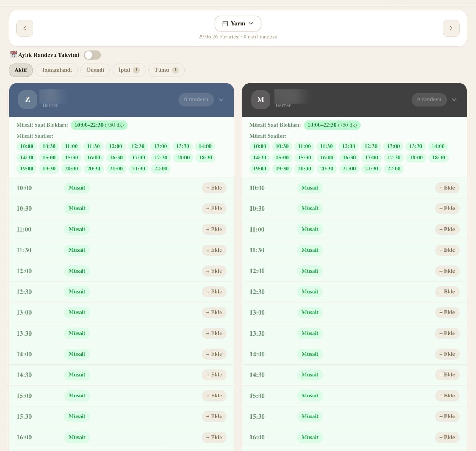Click the calendar emoji beside Aylık Randevu Takvimi

coord(13,55)
